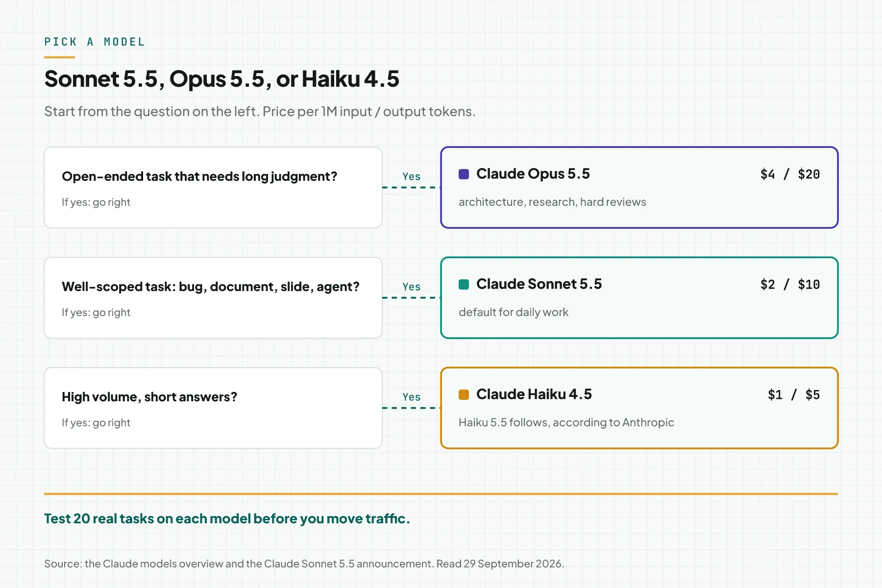Click the teal square beside Claude Sonnet 5.5
The width and height of the screenshot is (882, 588).
(x=464, y=284)
